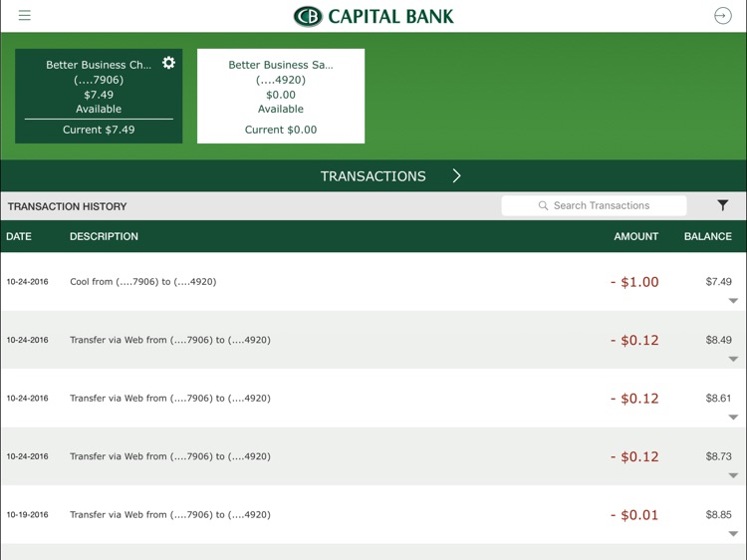Click the '- $0.01' amount
The image size is (747, 560).
point(634,515)
